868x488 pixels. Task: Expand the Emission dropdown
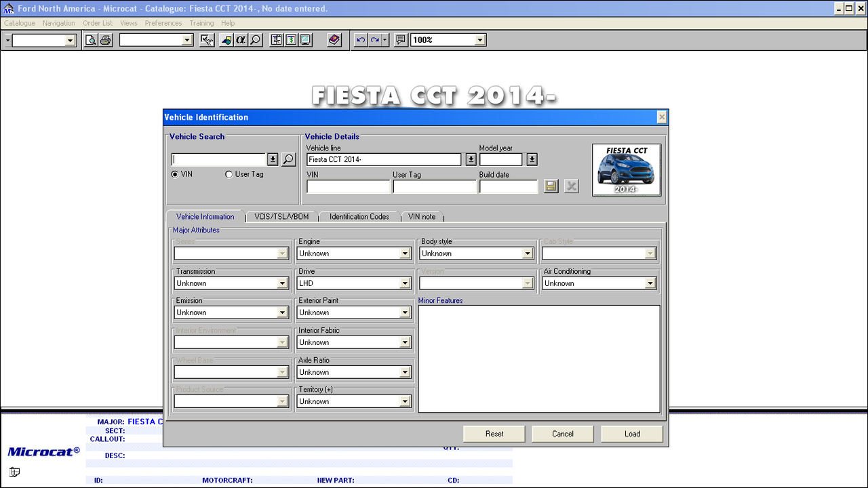[282, 312]
